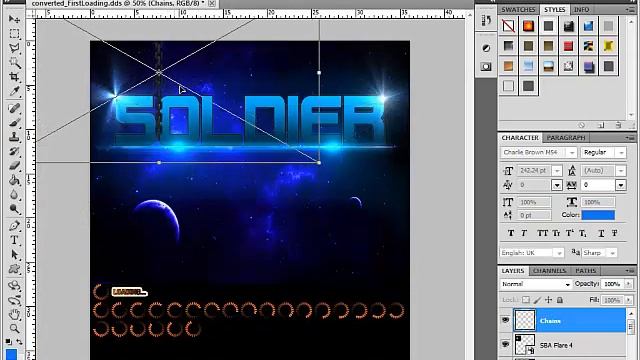Image resolution: width=640 pixels, height=360 pixels.
Task: Select the Hand tool
Action: click(14, 314)
